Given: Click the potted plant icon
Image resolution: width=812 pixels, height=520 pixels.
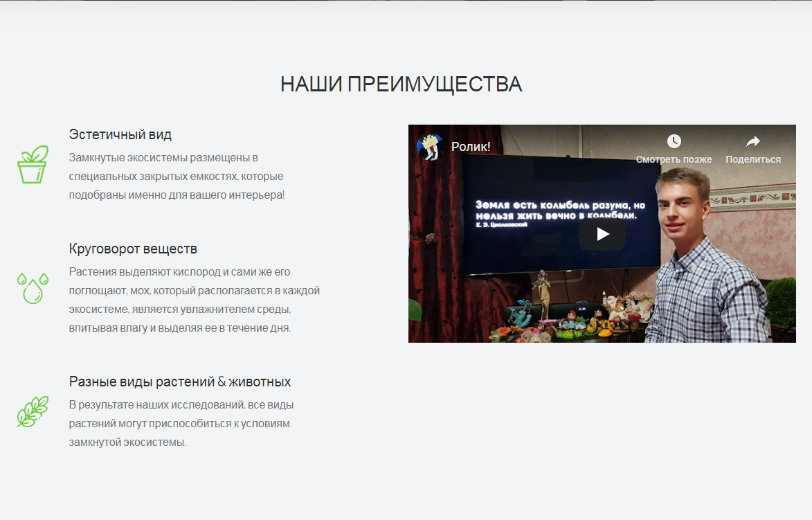Looking at the screenshot, I should 33,164.
